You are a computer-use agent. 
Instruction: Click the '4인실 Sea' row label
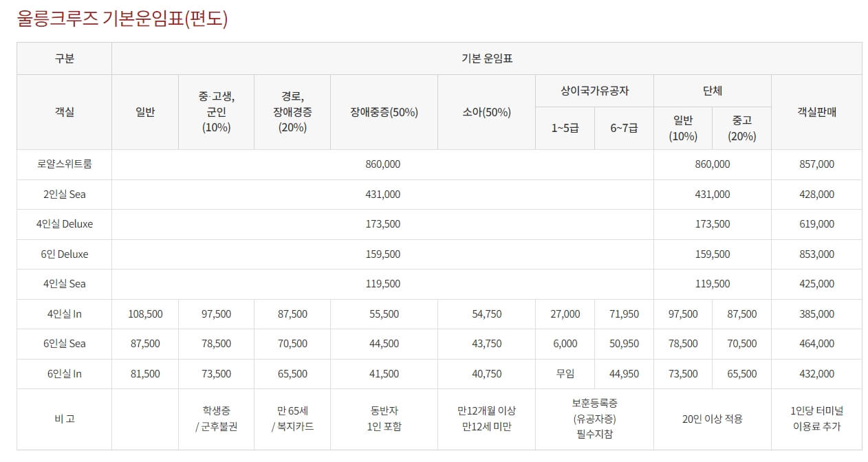click(65, 284)
